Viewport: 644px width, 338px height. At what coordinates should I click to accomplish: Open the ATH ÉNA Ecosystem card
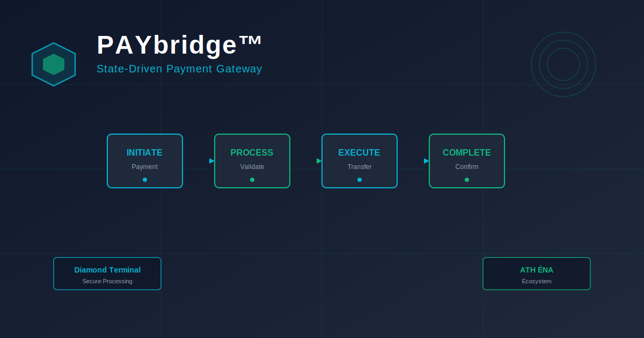click(537, 274)
